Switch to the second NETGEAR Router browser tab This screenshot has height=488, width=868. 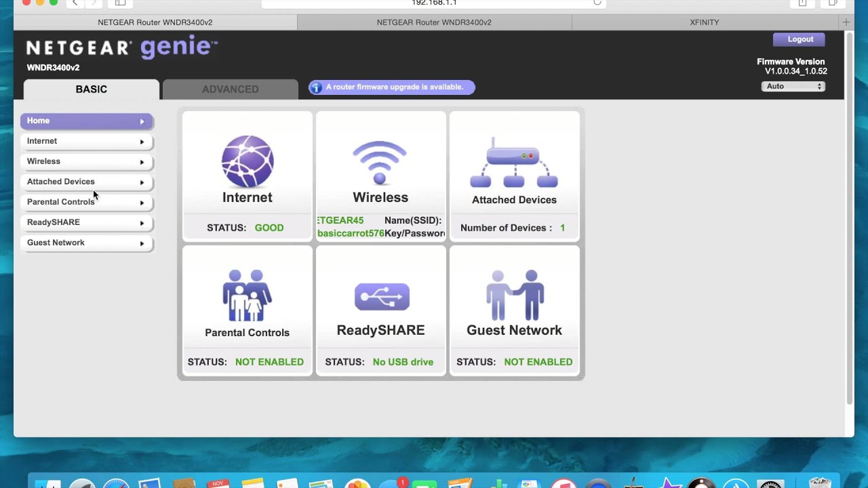pyautogui.click(x=434, y=22)
